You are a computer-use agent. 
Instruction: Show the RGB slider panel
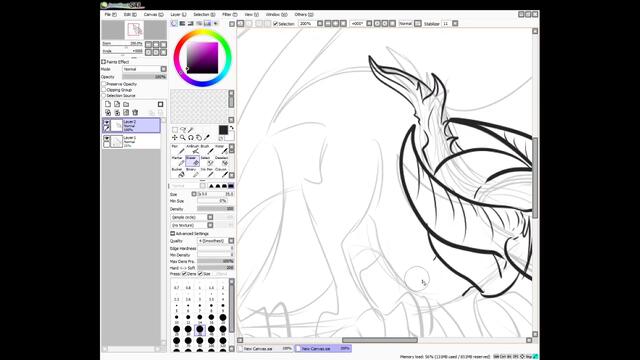pyautogui.click(x=182, y=24)
